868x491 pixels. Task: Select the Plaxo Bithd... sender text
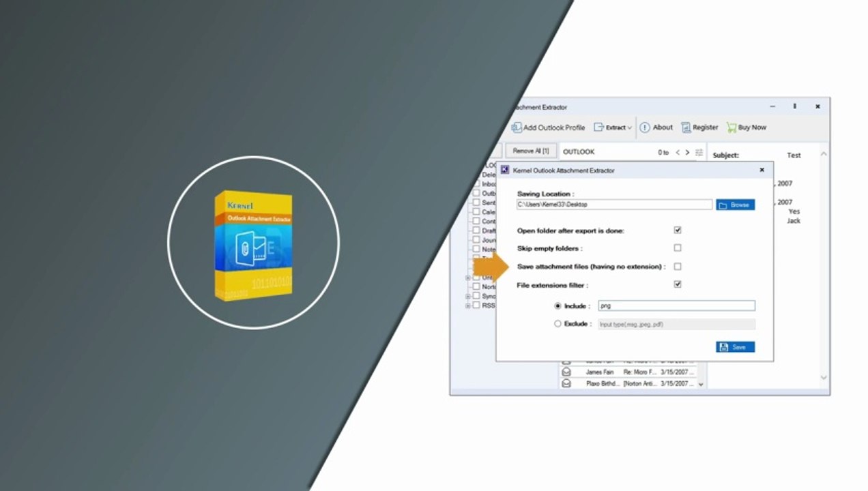(602, 384)
